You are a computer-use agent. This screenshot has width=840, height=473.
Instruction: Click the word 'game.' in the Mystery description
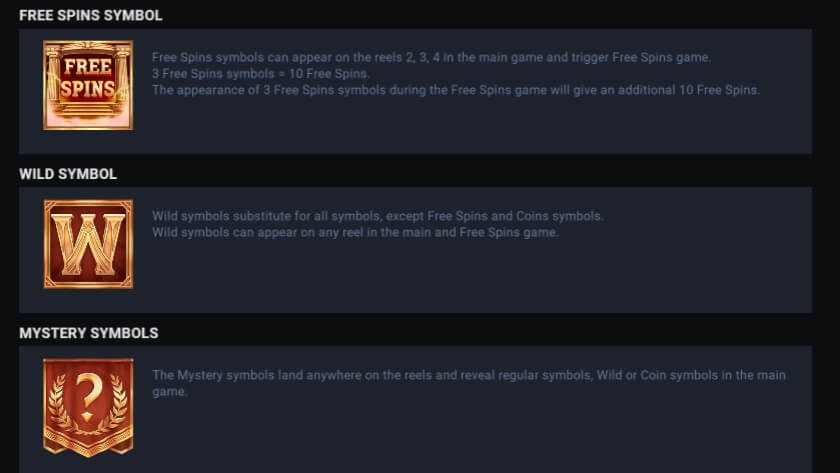coord(169,392)
